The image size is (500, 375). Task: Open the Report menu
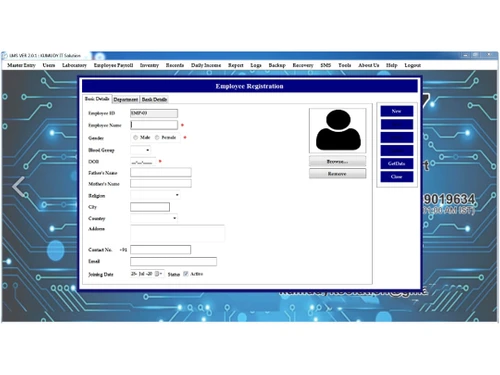tap(236, 65)
